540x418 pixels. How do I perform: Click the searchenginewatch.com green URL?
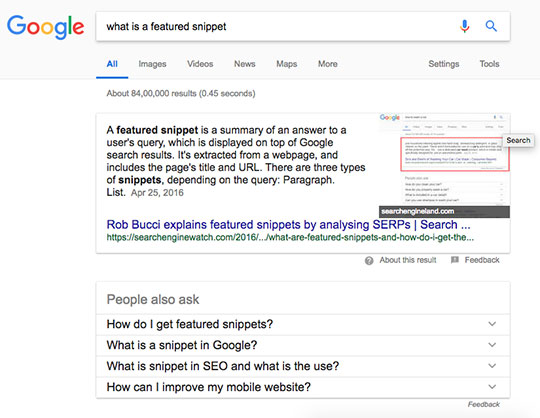point(290,237)
